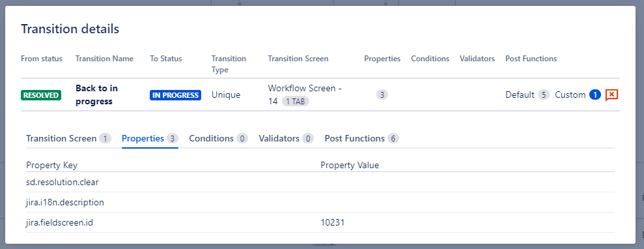Click the 1 TAB badge
The height and width of the screenshot is (249, 644).
tap(296, 102)
